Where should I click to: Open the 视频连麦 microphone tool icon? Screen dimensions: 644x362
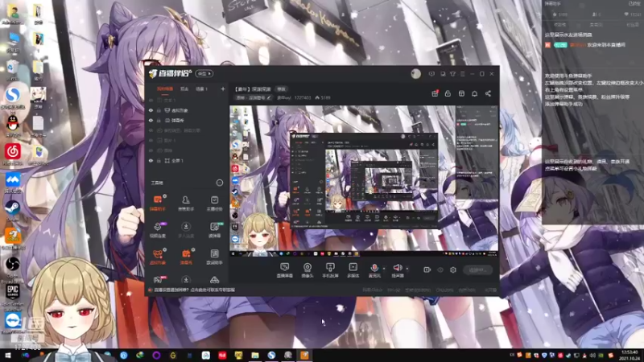[x=157, y=229]
